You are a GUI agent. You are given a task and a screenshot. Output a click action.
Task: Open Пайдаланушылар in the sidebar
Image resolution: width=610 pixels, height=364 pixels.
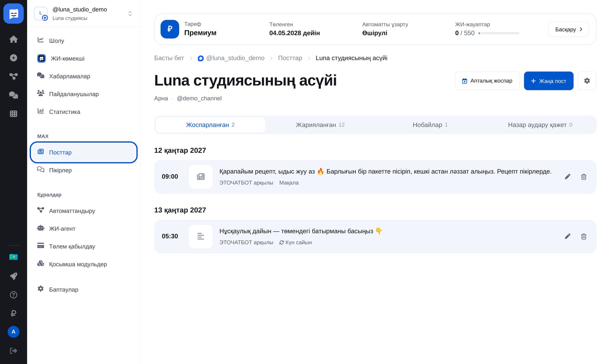84,94
